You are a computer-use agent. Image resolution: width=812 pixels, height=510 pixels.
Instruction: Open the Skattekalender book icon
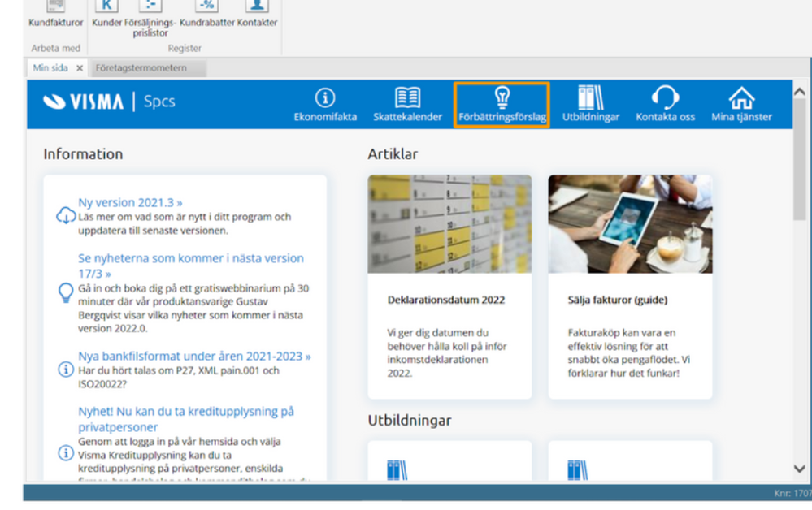coord(407,99)
